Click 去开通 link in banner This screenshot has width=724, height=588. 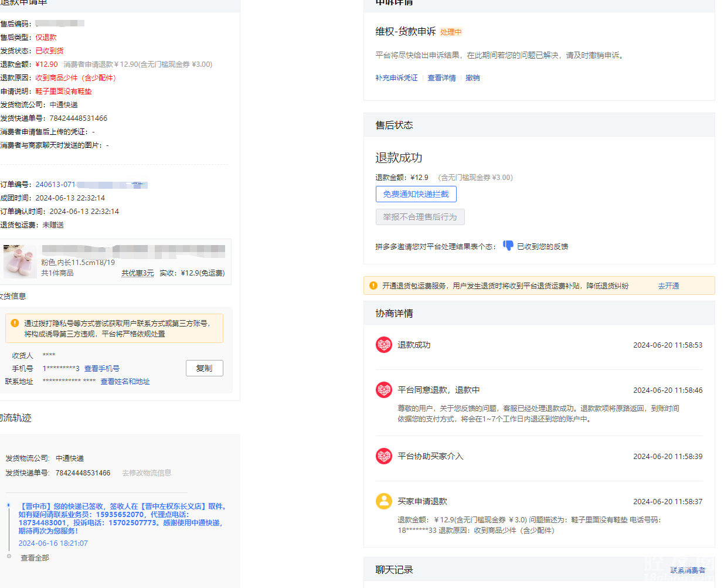click(x=668, y=286)
